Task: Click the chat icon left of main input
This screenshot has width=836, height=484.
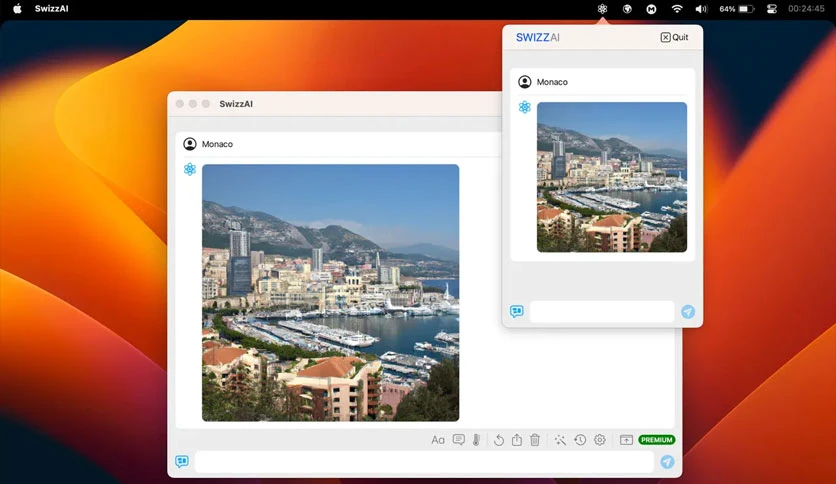Action: (182, 461)
